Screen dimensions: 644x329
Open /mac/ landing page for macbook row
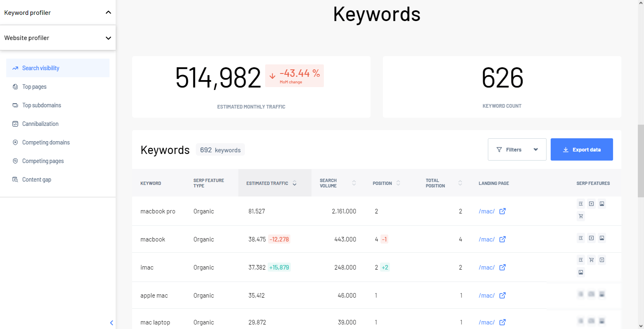coord(487,239)
